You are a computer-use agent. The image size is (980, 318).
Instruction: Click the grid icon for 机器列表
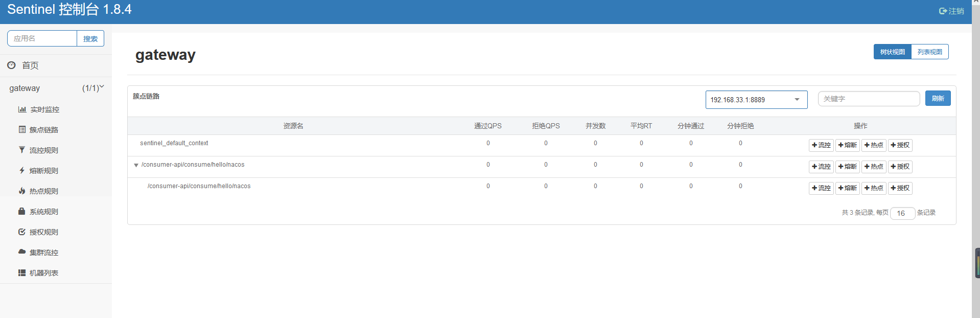pyautogui.click(x=22, y=273)
